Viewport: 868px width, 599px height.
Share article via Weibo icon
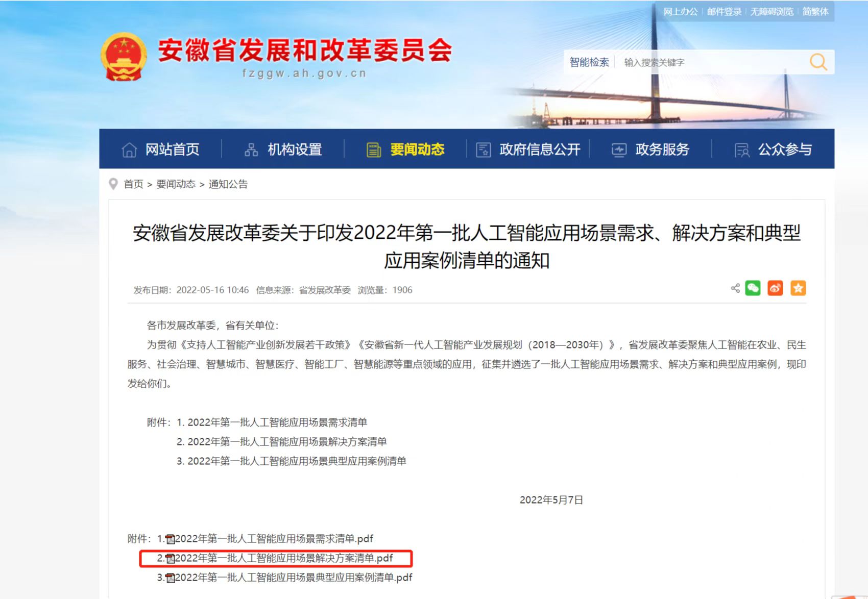coord(775,288)
